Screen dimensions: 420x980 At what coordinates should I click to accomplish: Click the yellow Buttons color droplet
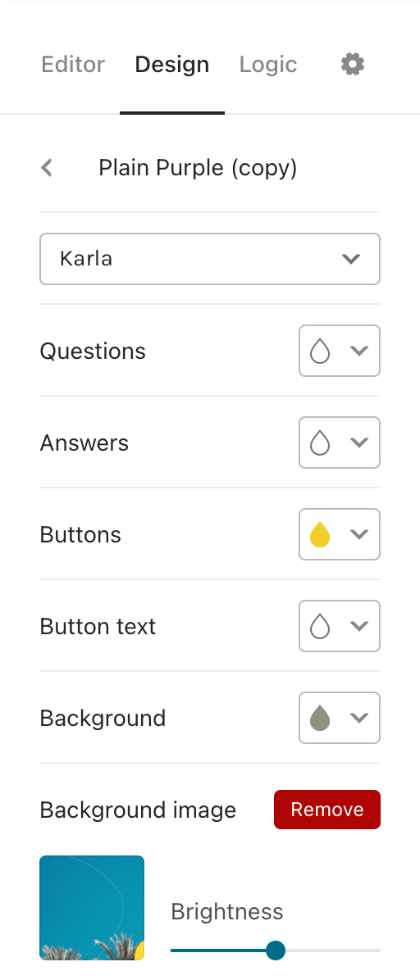(320, 534)
